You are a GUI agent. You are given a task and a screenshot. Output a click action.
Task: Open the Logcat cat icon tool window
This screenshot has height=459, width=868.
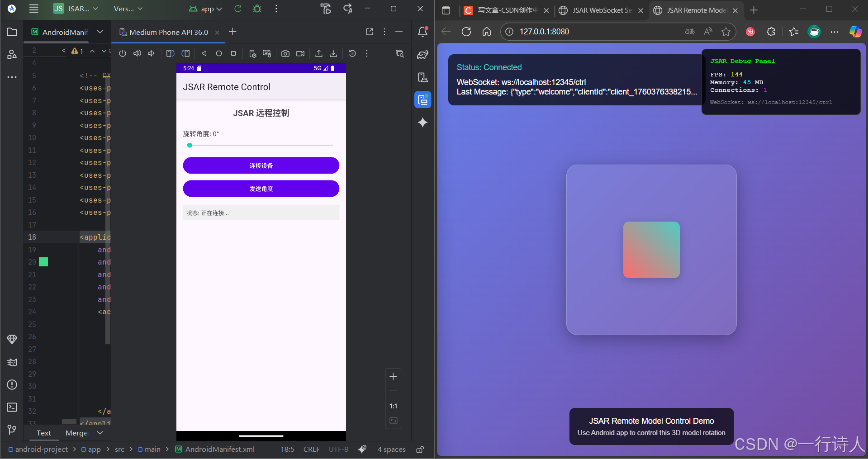coord(12,362)
